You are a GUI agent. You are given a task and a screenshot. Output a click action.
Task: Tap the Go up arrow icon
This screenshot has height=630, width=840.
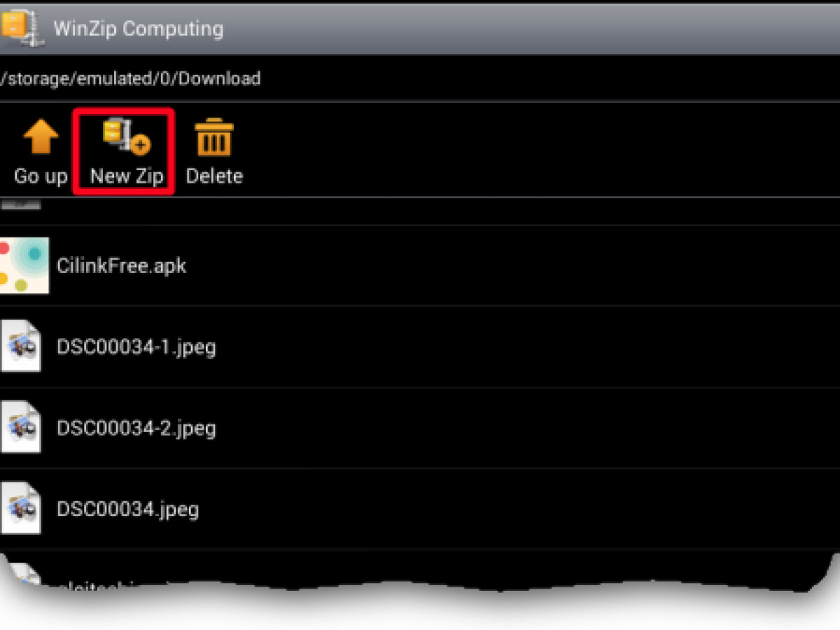[x=41, y=137]
